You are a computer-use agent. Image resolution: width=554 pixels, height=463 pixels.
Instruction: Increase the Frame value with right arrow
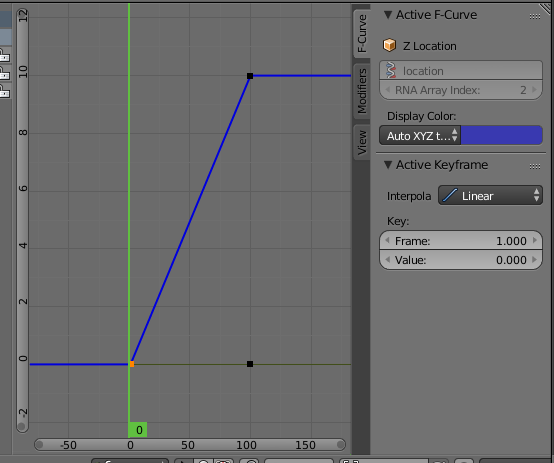(x=535, y=240)
